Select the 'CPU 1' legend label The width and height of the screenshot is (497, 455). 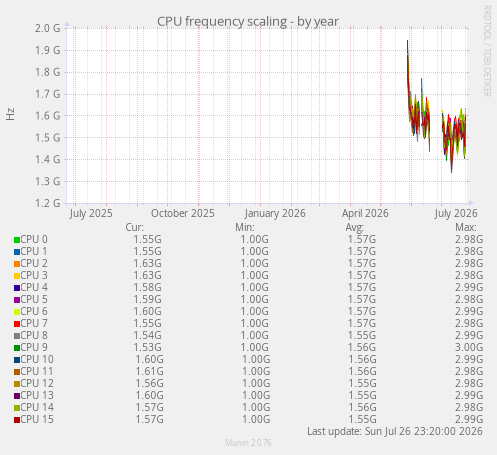coord(34,251)
